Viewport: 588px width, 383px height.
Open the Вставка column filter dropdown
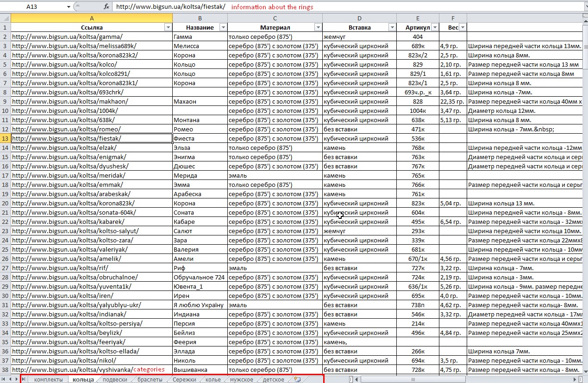click(x=392, y=27)
